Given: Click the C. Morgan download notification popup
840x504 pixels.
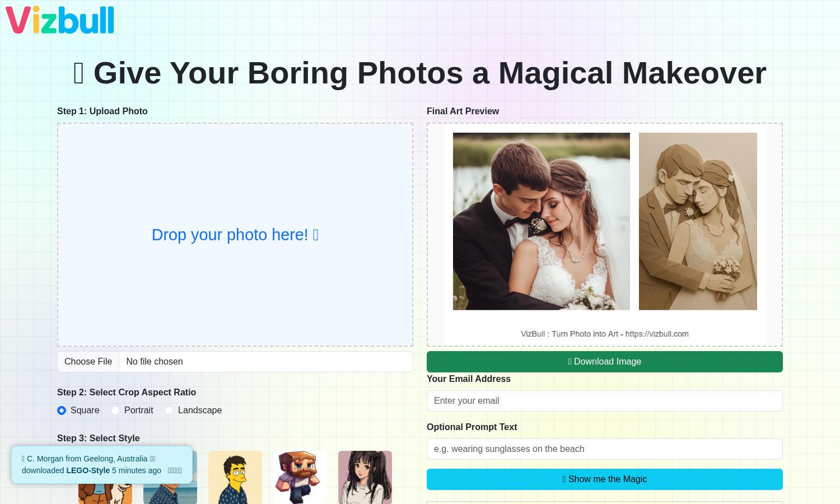Looking at the screenshot, I should (x=102, y=465).
